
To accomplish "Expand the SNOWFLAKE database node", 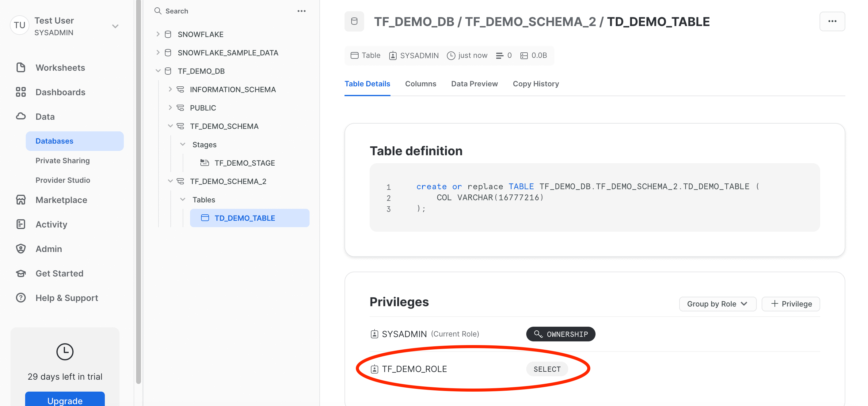I will pyautogui.click(x=158, y=34).
